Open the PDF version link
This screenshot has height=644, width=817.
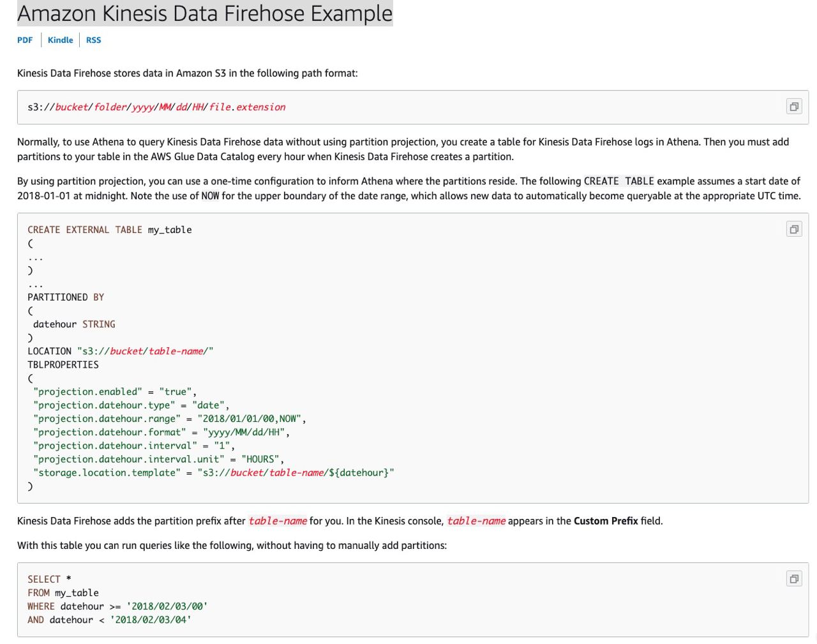(x=25, y=40)
